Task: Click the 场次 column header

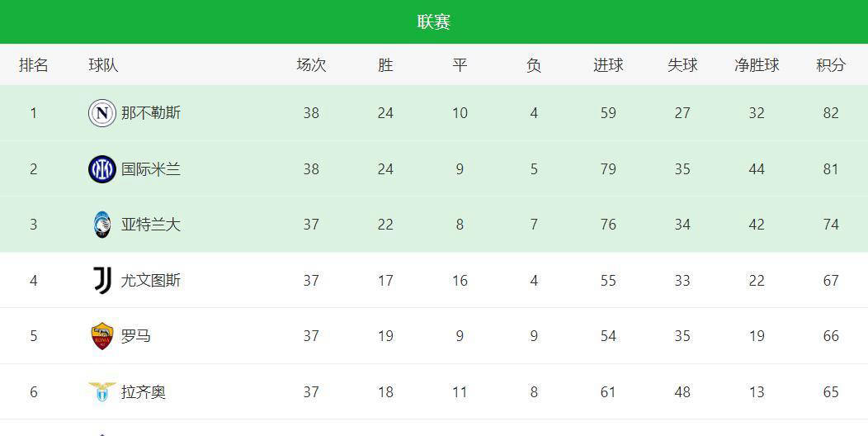Action: coord(311,64)
